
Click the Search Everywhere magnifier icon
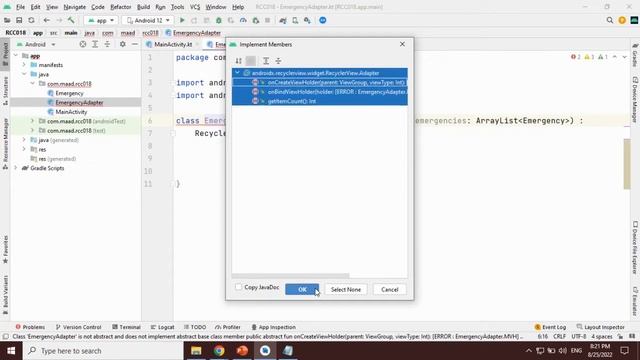(x=610, y=20)
